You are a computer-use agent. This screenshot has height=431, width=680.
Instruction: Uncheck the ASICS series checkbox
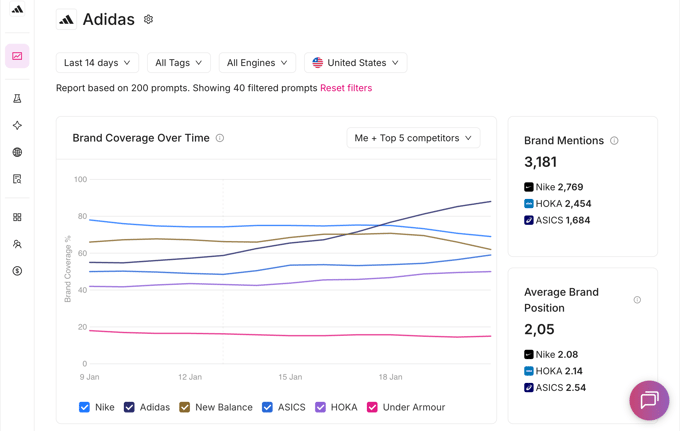click(268, 407)
